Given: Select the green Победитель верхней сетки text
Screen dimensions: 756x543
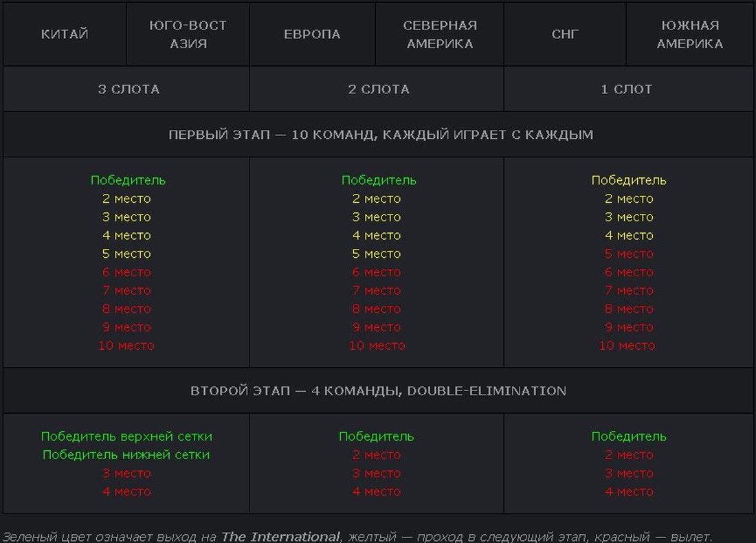Looking at the screenshot, I should click(126, 436).
